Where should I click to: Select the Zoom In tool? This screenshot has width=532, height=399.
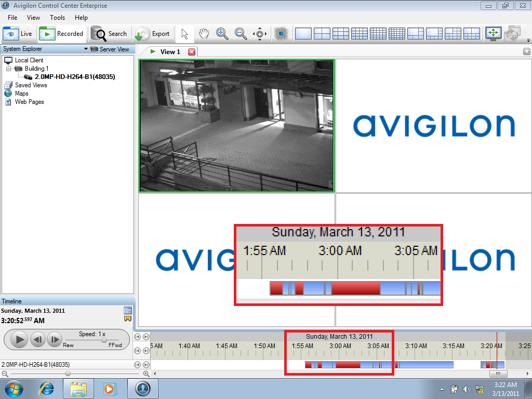coord(222,33)
